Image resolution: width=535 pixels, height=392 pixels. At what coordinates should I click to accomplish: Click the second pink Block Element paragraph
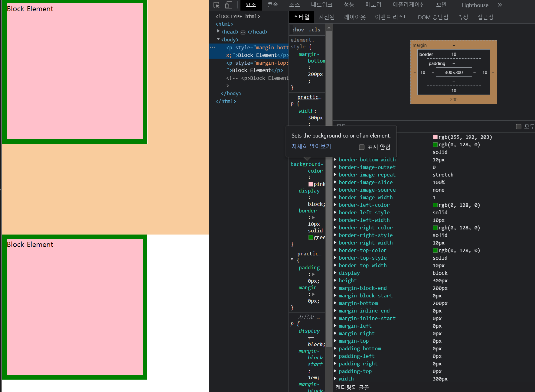[x=75, y=307]
